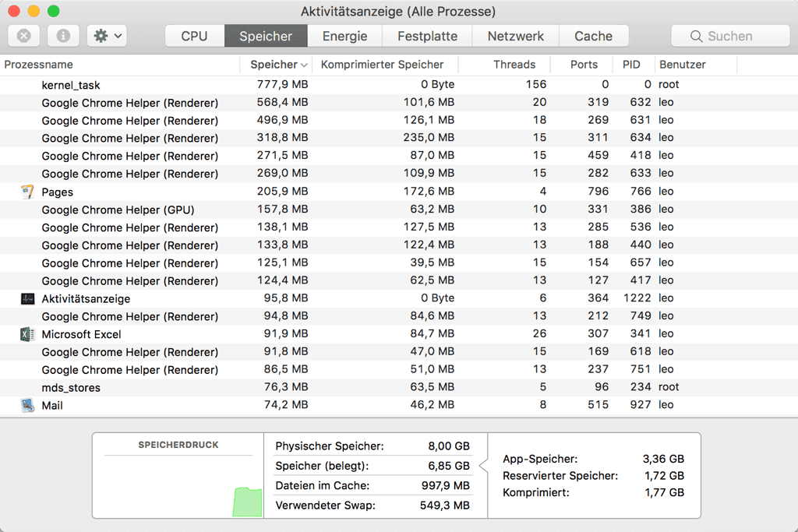Click the root user cell for mds_stores
The width and height of the screenshot is (798, 532).
(x=669, y=387)
